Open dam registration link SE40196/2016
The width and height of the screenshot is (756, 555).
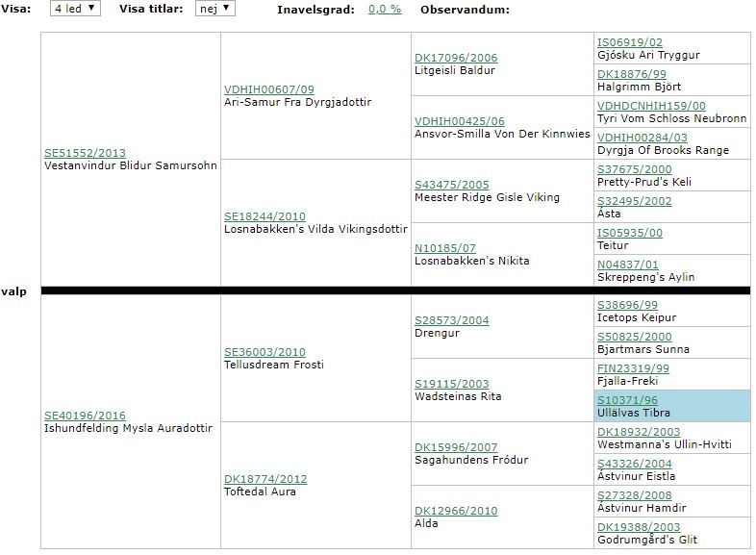85,416
